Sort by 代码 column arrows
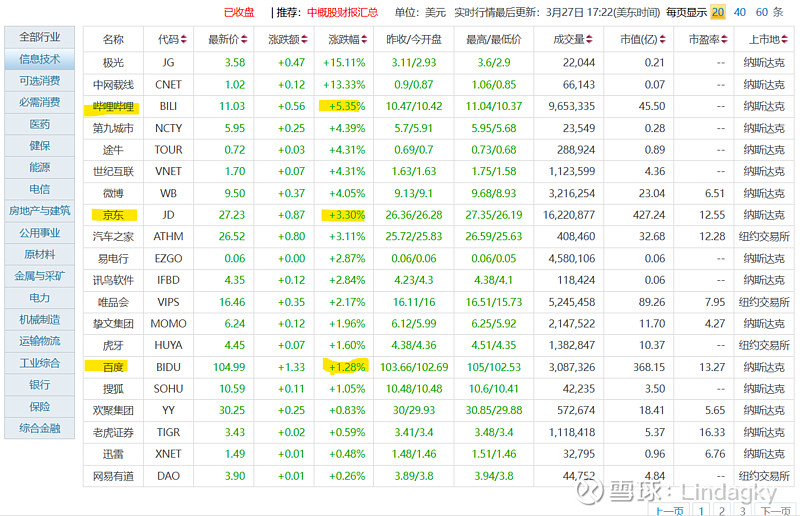The width and height of the screenshot is (800, 516). [x=184, y=39]
